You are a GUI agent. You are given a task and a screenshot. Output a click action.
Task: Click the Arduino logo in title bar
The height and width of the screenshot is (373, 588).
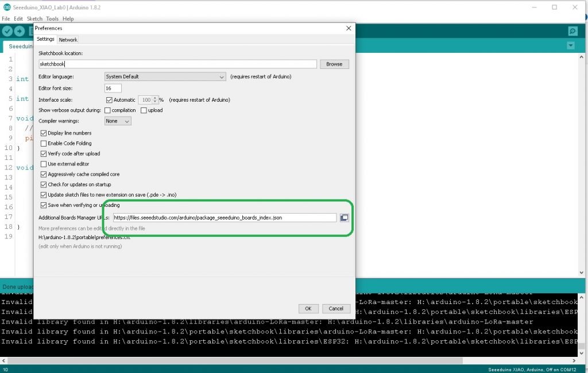[x=7, y=7]
